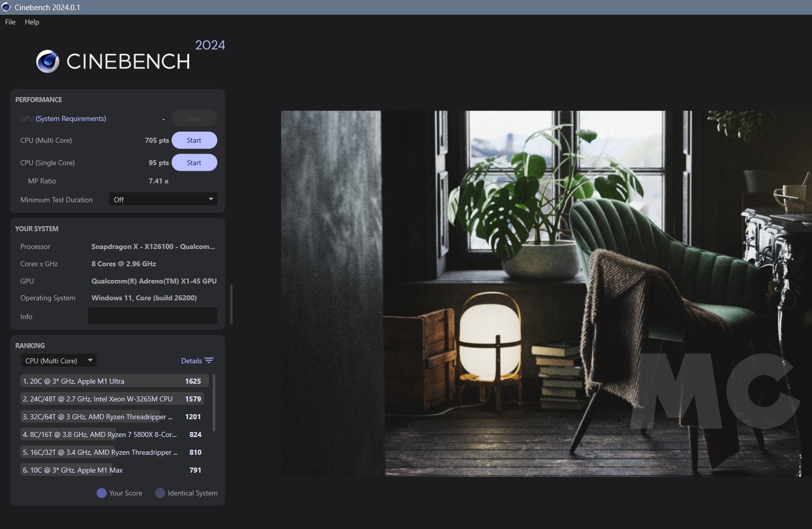Click the CPU (Single Core) label
The width and height of the screenshot is (812, 529).
pos(47,163)
